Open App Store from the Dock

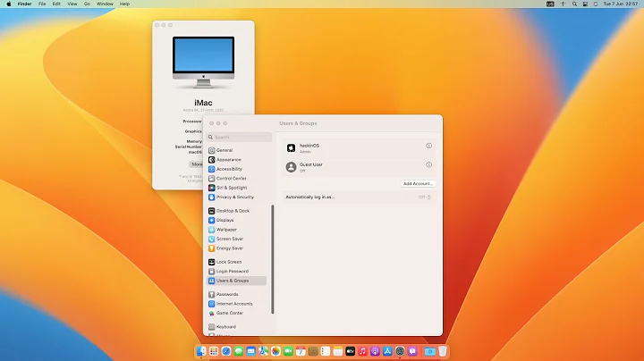pyautogui.click(x=387, y=351)
